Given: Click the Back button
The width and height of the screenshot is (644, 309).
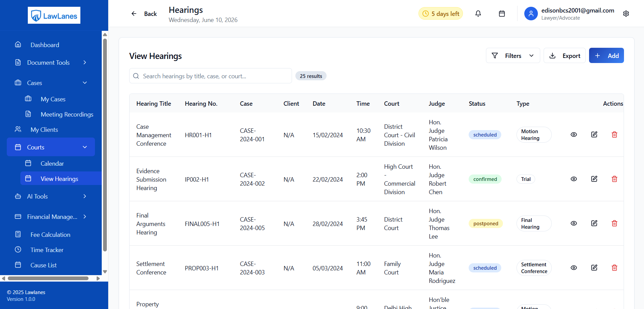Looking at the screenshot, I should (x=144, y=14).
